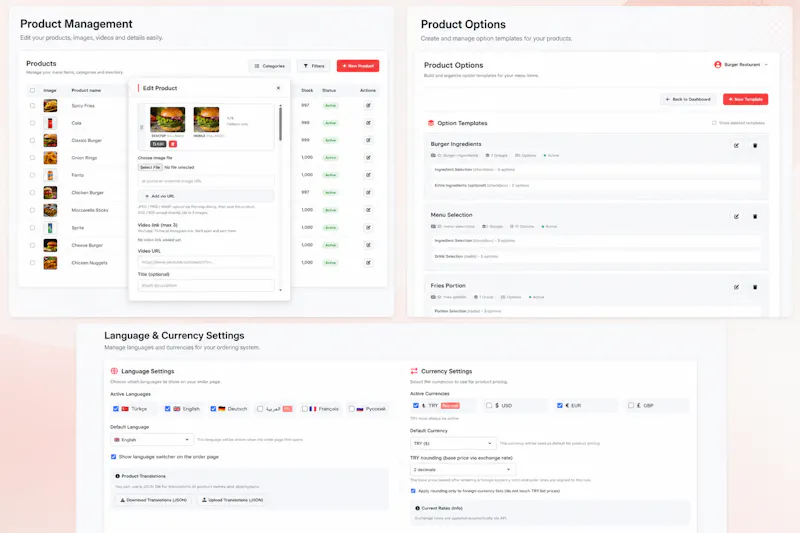Select the mobile burger image thumbnail
Image resolution: width=800 pixels, height=533 pixels.
click(206, 119)
